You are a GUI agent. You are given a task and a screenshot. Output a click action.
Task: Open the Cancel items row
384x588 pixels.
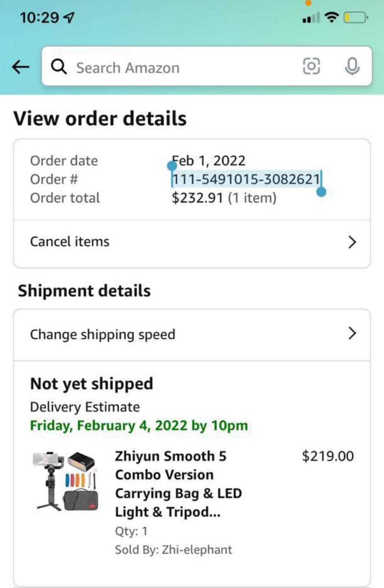(192, 242)
